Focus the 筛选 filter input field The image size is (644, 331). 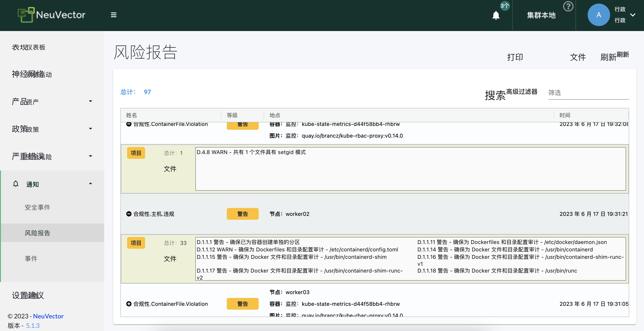tap(588, 93)
